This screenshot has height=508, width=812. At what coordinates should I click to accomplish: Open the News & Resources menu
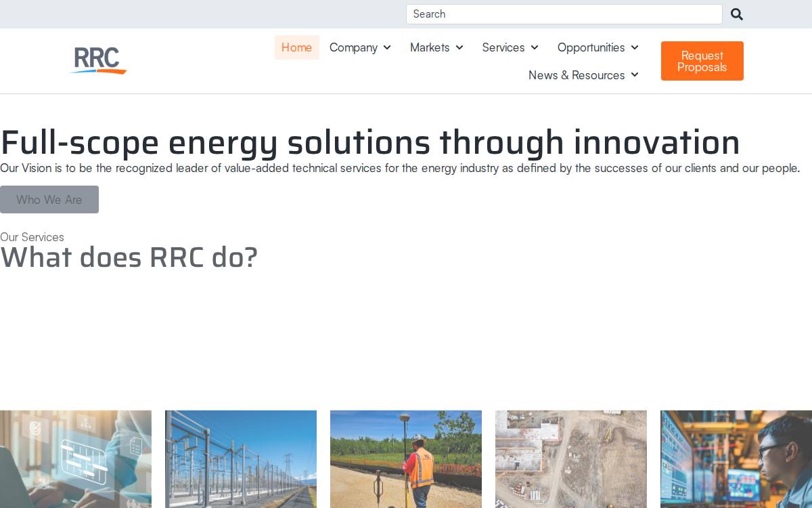[x=583, y=75]
